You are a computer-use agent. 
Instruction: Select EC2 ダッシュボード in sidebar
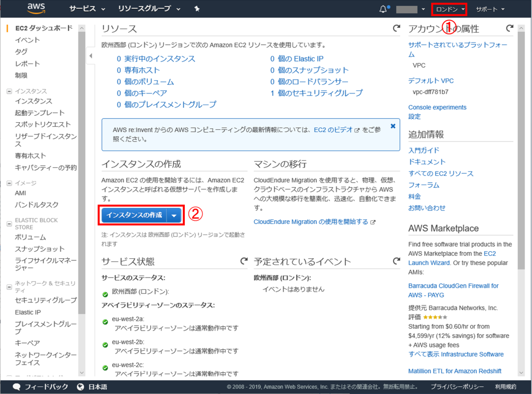tap(43, 28)
